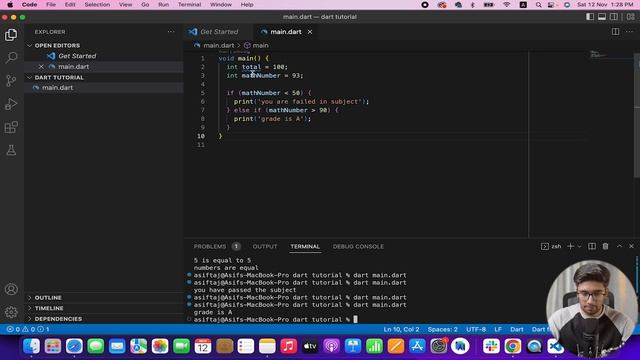Open the Source Control view

click(x=11, y=80)
